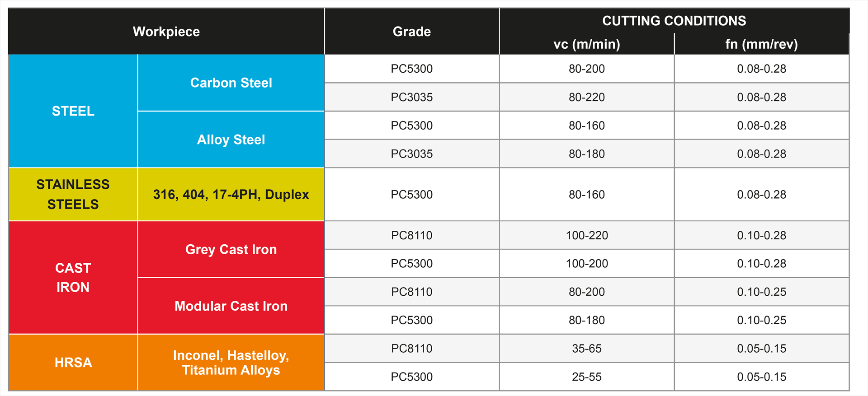
Task: Select the 35-65 speed value cell
Action: 587,349
